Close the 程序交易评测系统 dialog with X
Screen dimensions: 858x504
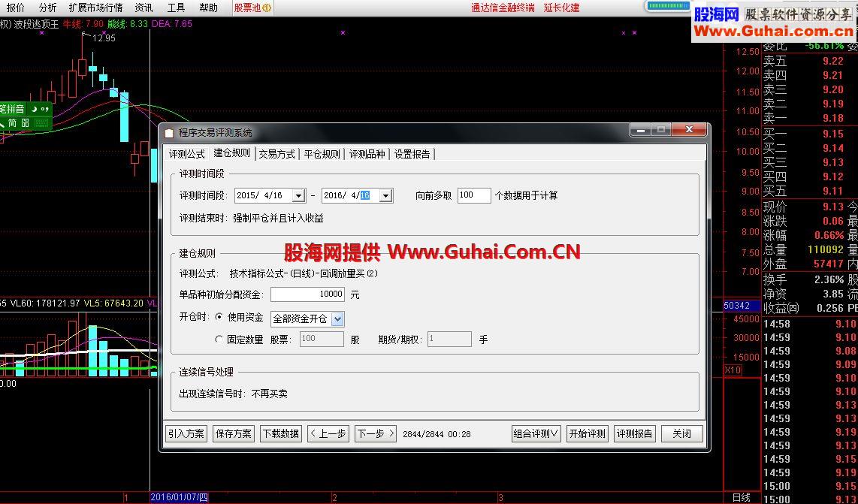tap(689, 130)
